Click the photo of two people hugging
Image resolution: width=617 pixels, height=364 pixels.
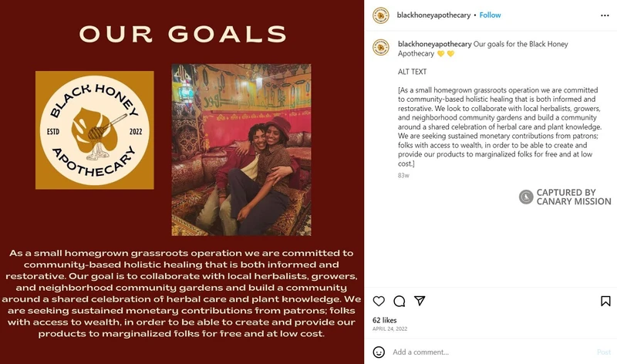(x=241, y=149)
